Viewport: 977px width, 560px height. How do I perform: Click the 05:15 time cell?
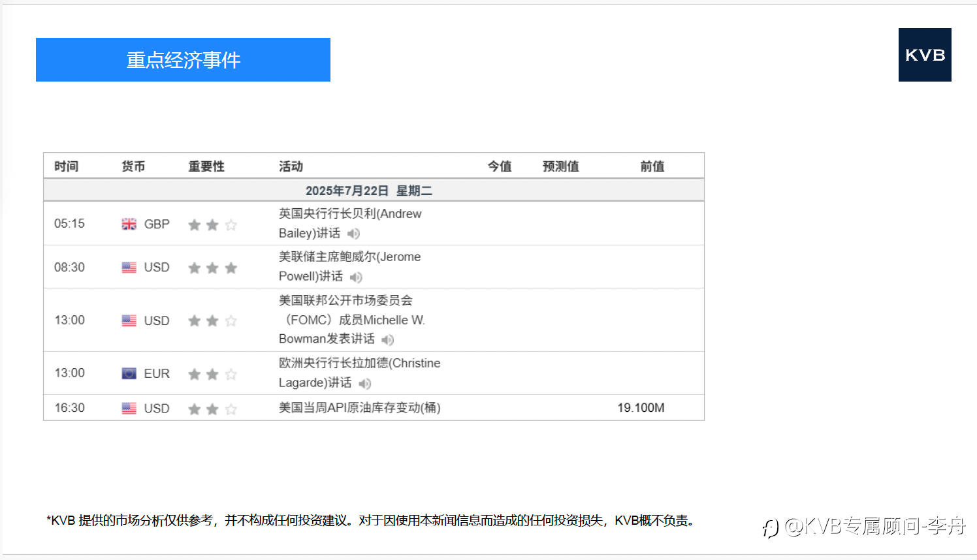[x=69, y=224]
